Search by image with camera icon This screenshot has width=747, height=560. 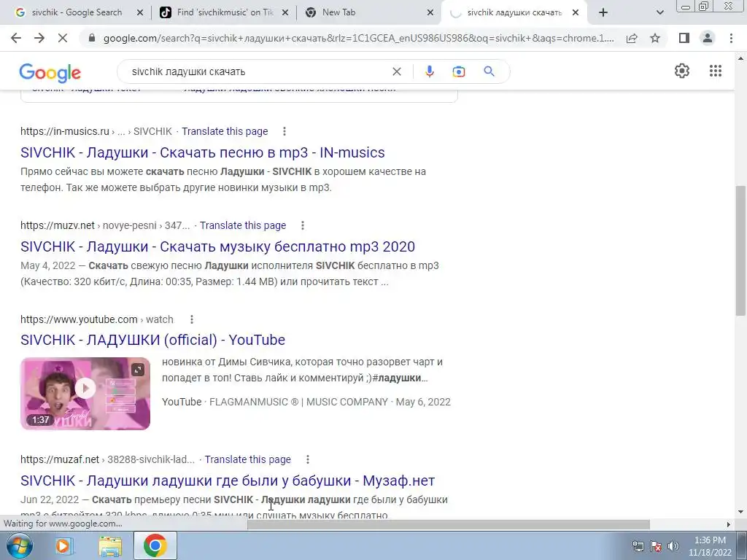458,71
